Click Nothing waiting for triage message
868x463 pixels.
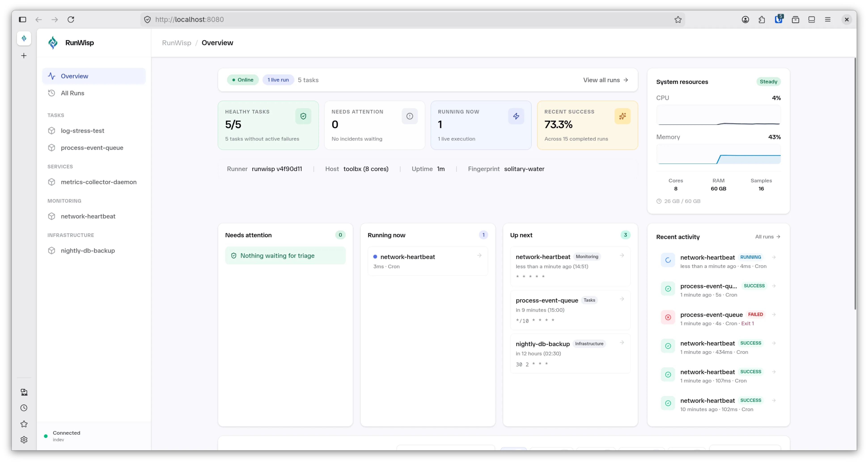point(285,255)
